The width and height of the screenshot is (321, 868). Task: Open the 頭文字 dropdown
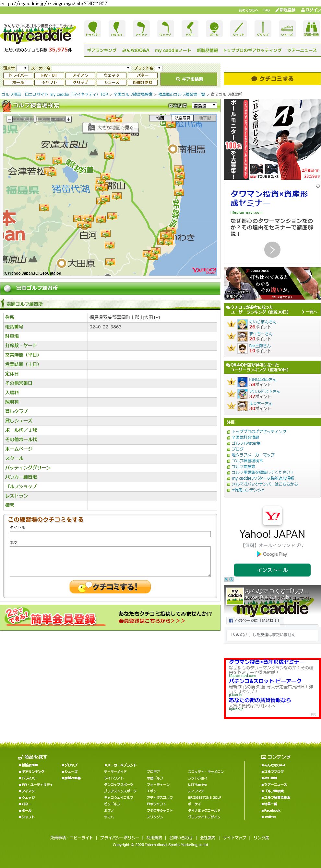coord(22,68)
